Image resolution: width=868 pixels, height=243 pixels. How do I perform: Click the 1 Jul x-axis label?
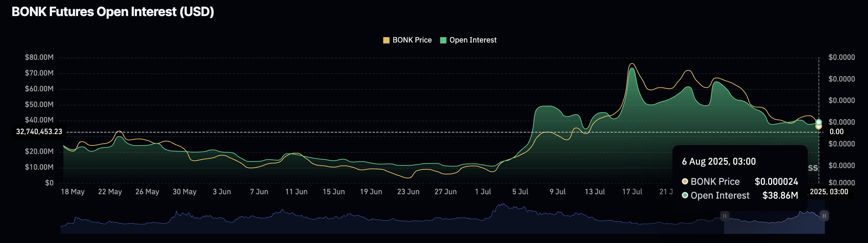click(x=483, y=192)
